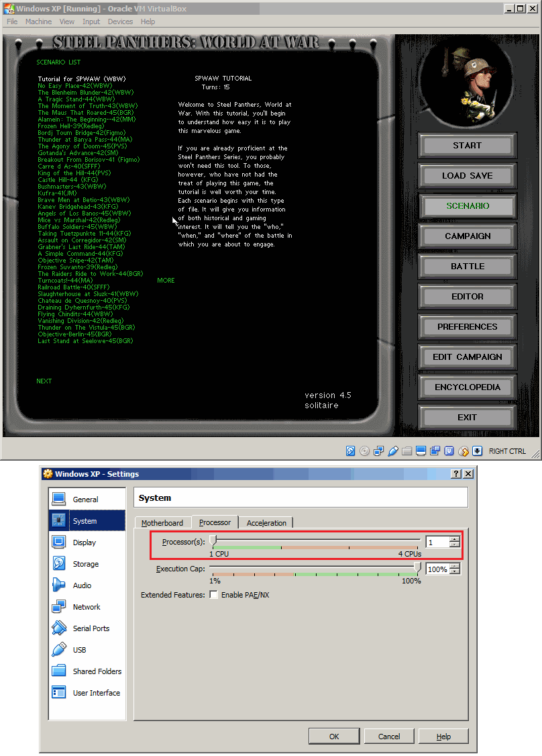Click the LOAD SAVE button
The width and height of the screenshot is (542, 756).
tap(468, 175)
